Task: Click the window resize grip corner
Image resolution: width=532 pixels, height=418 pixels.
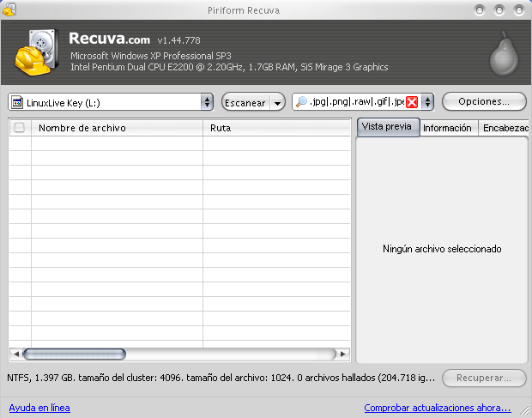Action: pos(525,411)
